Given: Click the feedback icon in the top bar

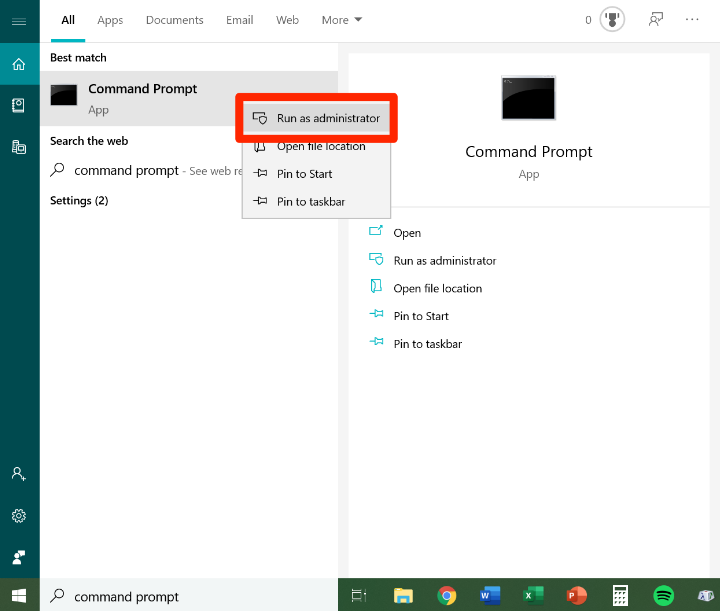Looking at the screenshot, I should point(656,20).
